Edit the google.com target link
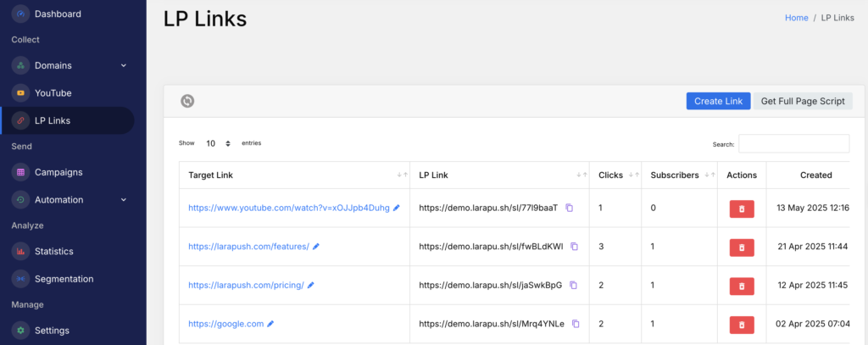Image resolution: width=868 pixels, height=345 pixels. (270, 324)
